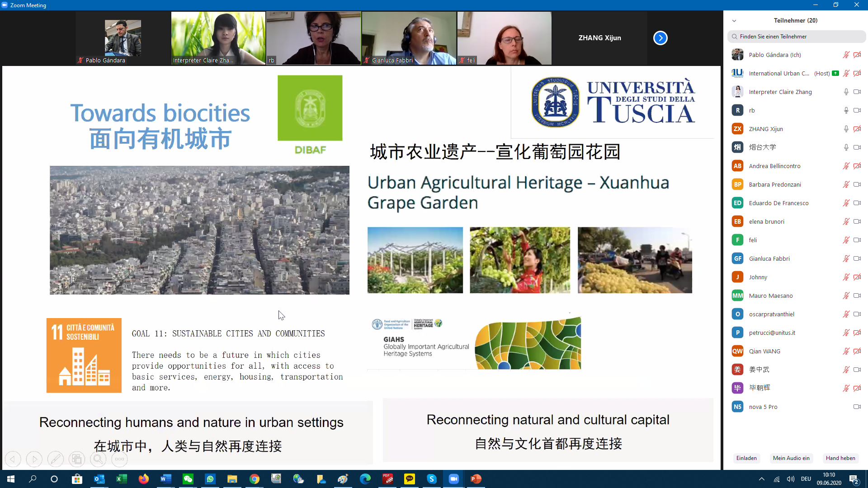Open slideshow more options ellipsis
Image resolution: width=868 pixels, height=488 pixels.
click(x=119, y=459)
